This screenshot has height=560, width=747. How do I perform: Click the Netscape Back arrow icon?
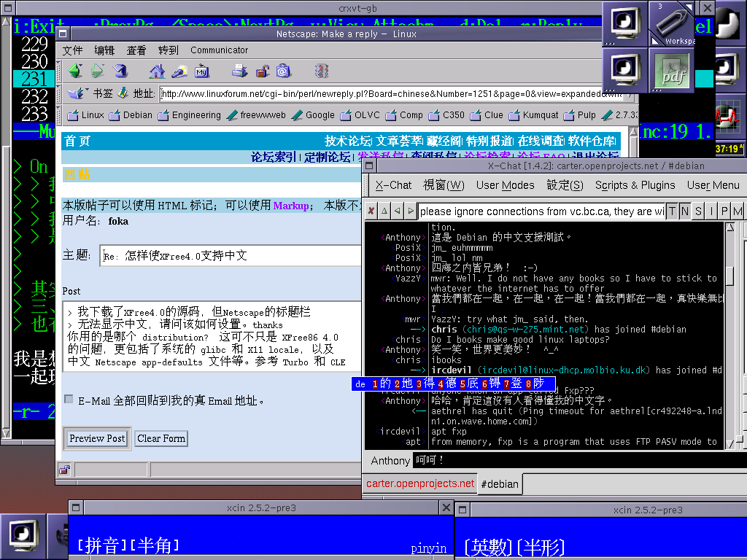74,71
